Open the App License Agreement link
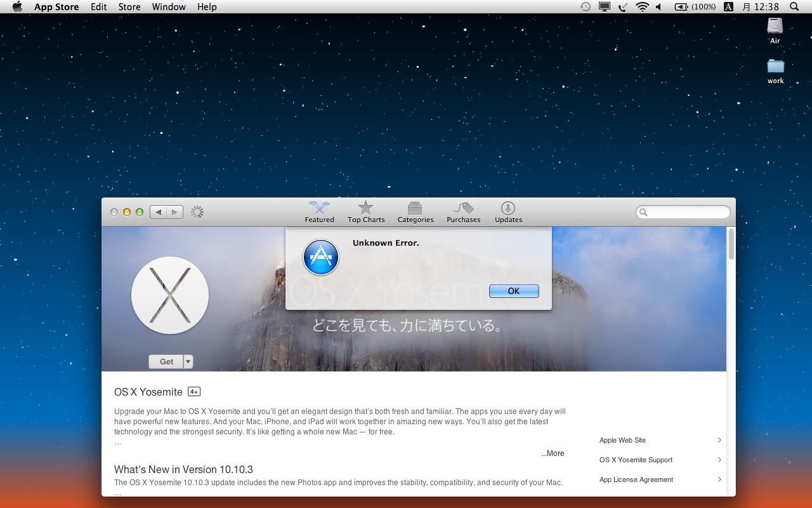Image resolution: width=812 pixels, height=508 pixels. 636,479
